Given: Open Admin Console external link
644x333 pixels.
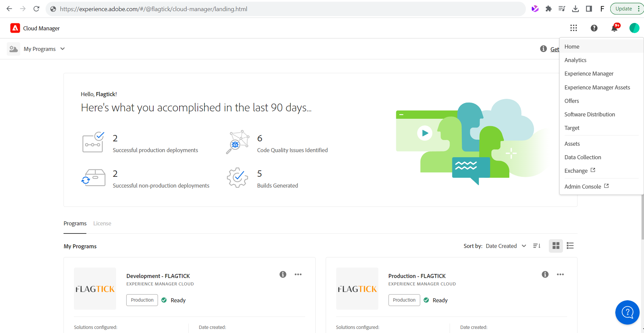Looking at the screenshot, I should coord(586,187).
